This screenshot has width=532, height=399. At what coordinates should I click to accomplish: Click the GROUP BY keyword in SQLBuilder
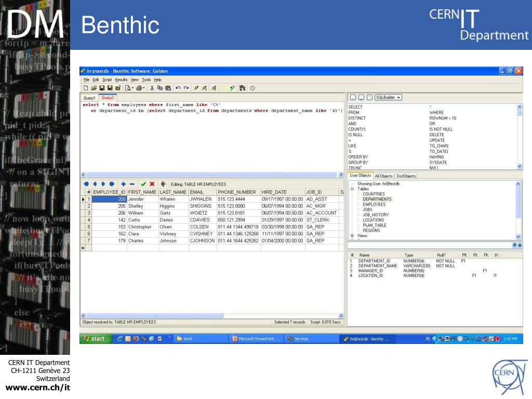coord(358,163)
